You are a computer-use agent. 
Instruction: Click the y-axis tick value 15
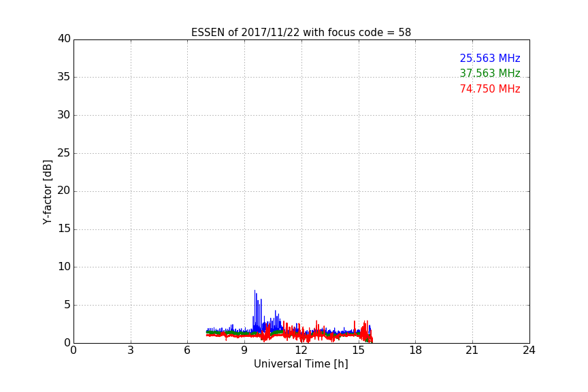click(64, 229)
